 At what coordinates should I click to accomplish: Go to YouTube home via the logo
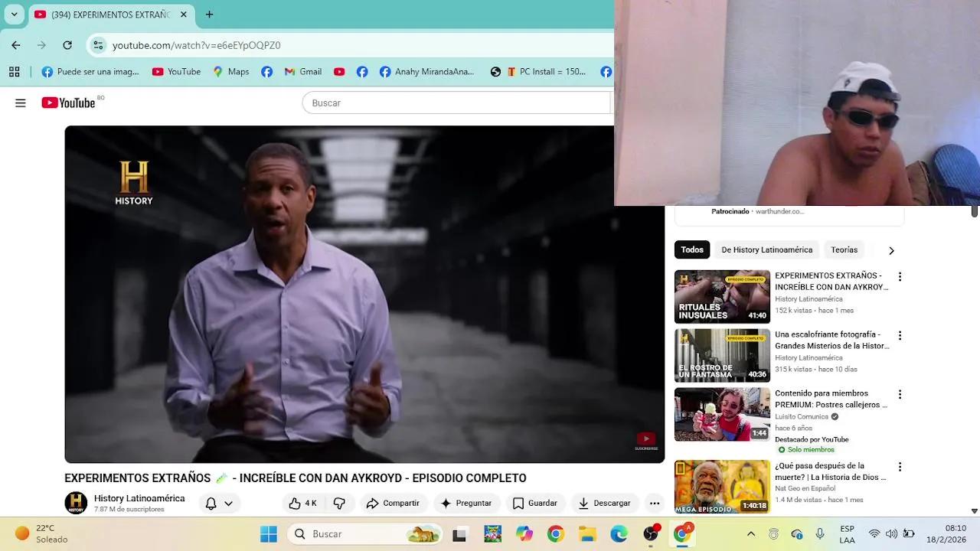click(x=68, y=103)
